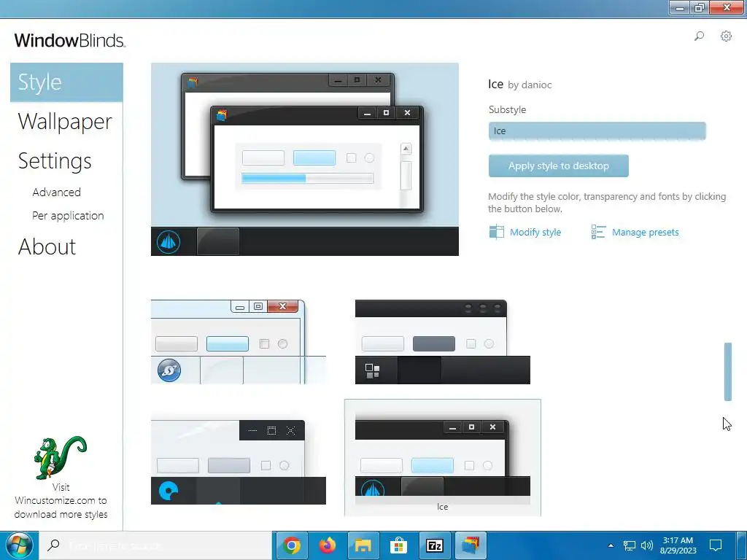
Task: Select the light blue Aero-style theme thumbnail
Action: coord(239,342)
